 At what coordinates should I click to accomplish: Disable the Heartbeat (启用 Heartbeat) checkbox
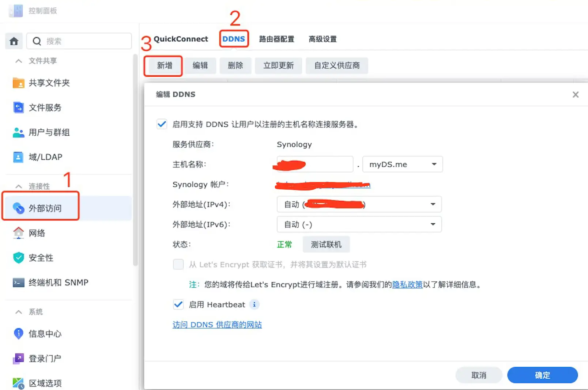[x=178, y=304]
